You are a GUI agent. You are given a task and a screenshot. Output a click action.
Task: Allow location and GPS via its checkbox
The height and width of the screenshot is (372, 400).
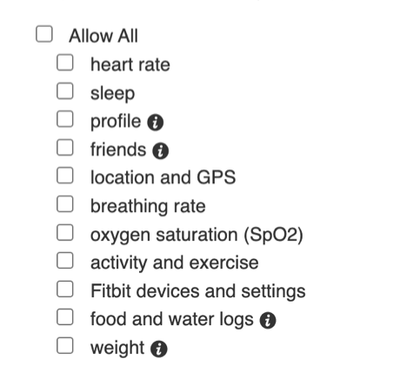tap(65, 175)
